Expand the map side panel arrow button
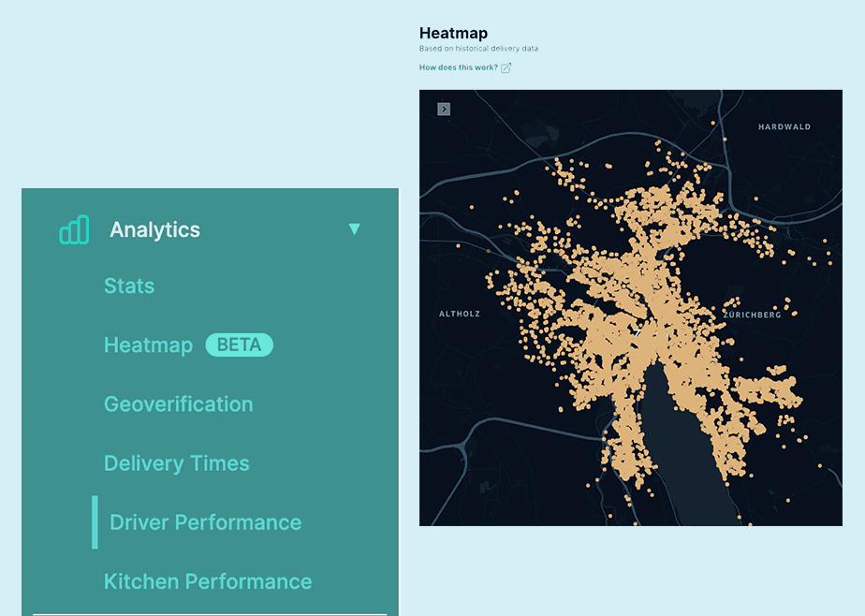Screen dimensions: 865x616 (444, 110)
